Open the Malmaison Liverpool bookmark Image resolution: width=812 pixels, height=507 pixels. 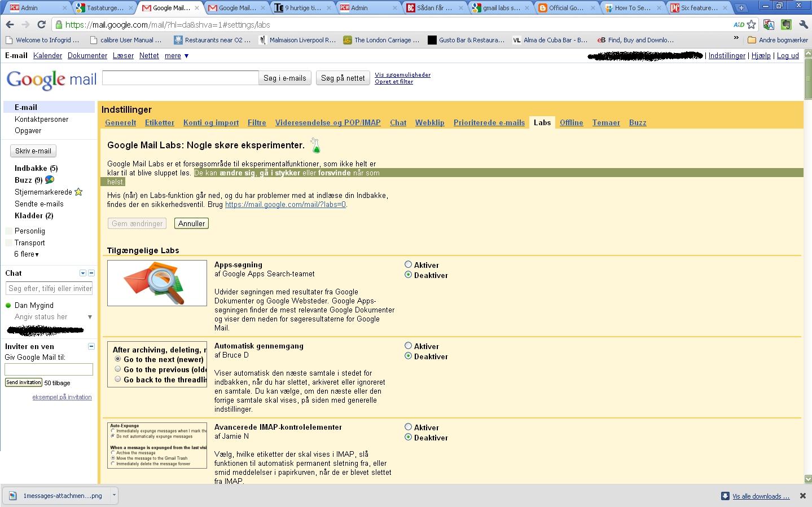tap(297, 40)
